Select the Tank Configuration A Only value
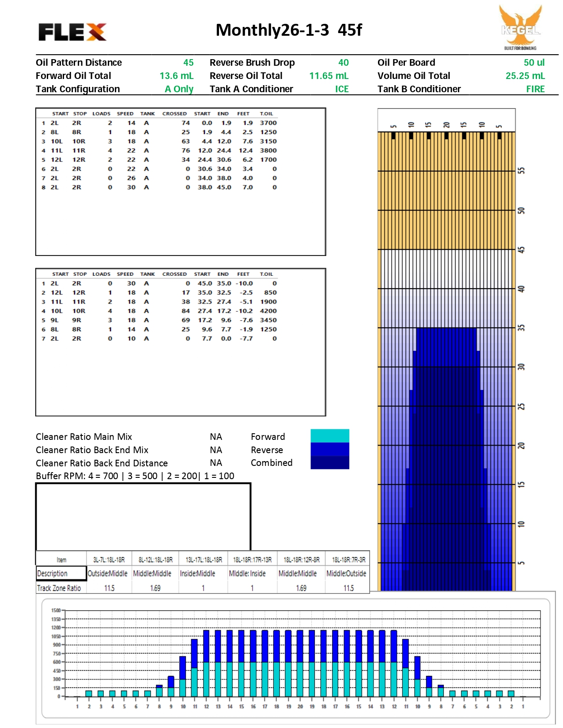The width and height of the screenshot is (563, 728). [179, 89]
